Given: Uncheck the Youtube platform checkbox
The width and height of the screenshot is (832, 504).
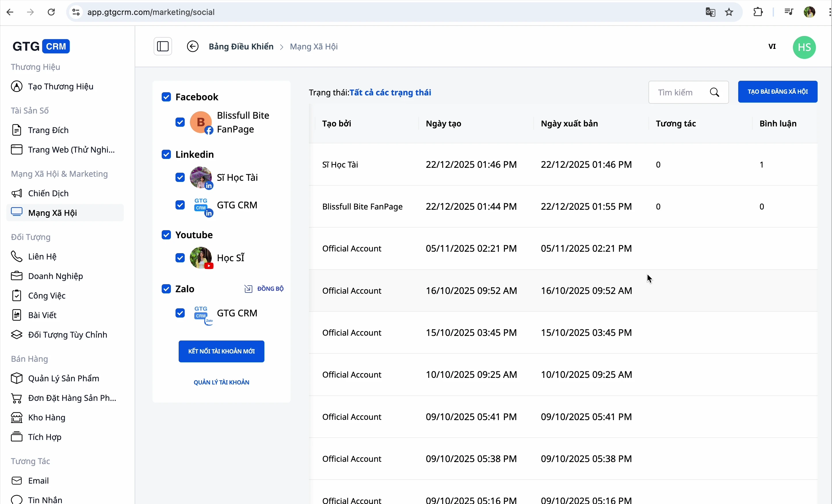Looking at the screenshot, I should pyautogui.click(x=166, y=235).
